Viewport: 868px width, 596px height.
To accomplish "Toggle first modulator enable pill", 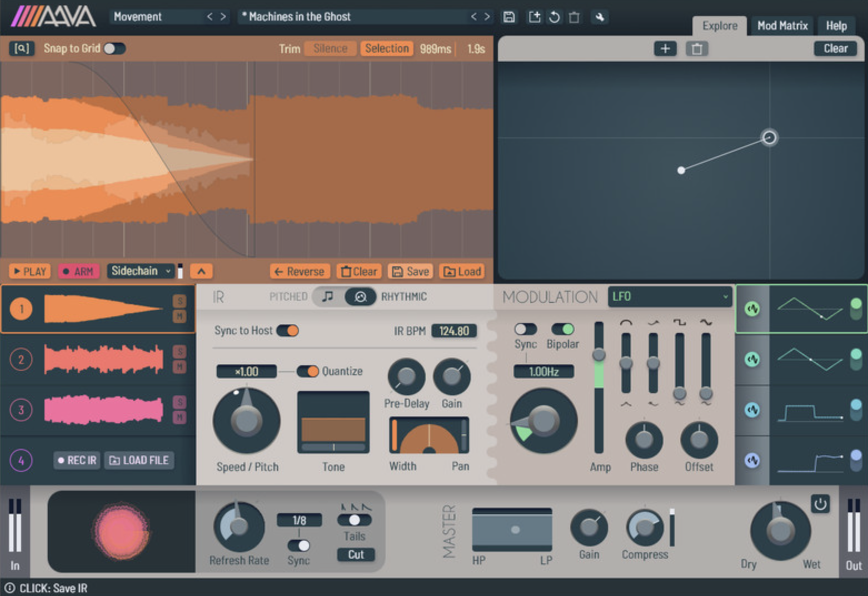I will 856,309.
